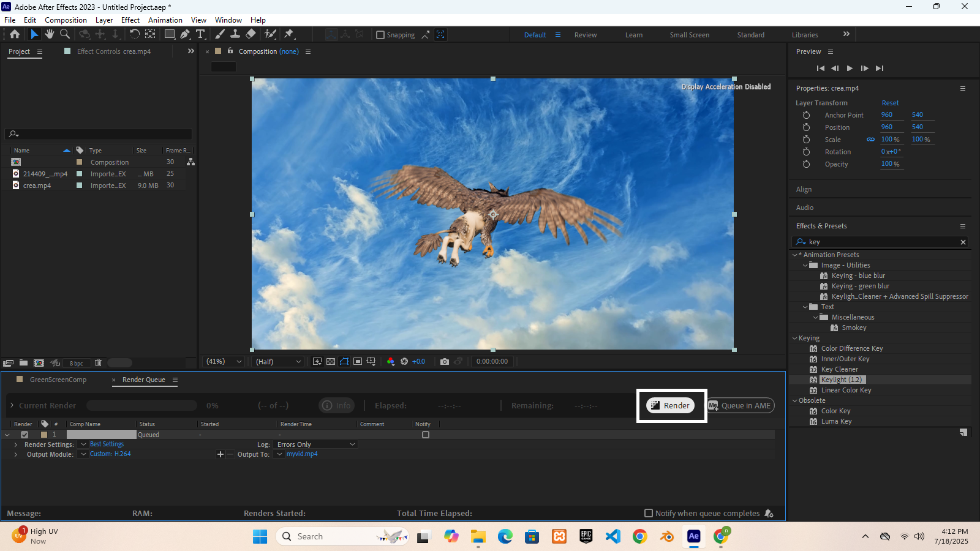Toggle Fast Previews icon in viewer
The image size is (980, 551).
[317, 362]
